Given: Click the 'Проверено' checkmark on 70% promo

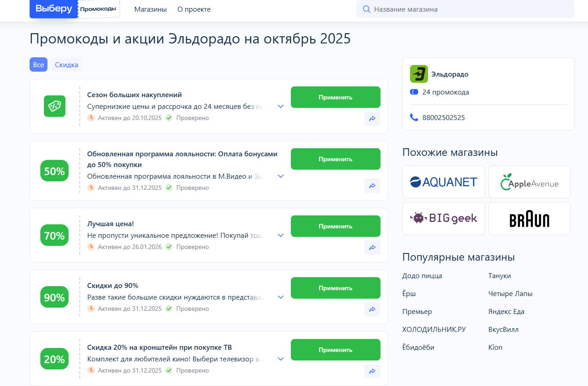Looking at the screenshot, I should [169, 247].
